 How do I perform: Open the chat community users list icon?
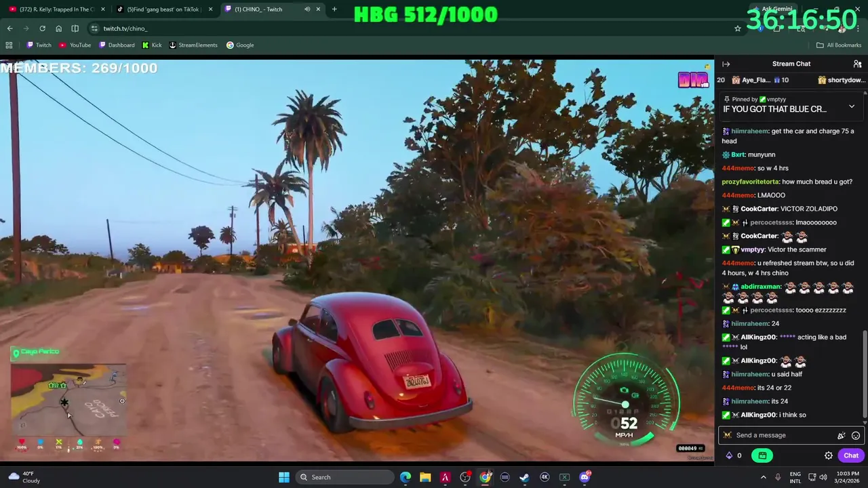(857, 64)
